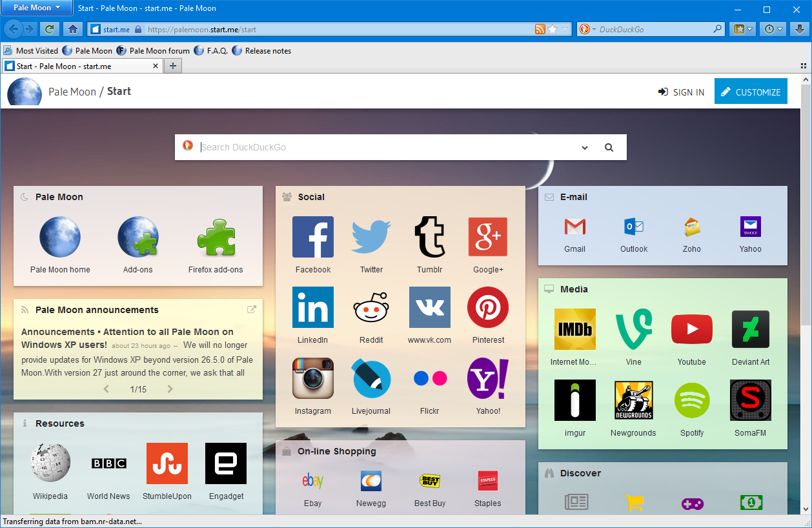Open the Gmail icon in E-mail
812x528 pixels.
[574, 227]
